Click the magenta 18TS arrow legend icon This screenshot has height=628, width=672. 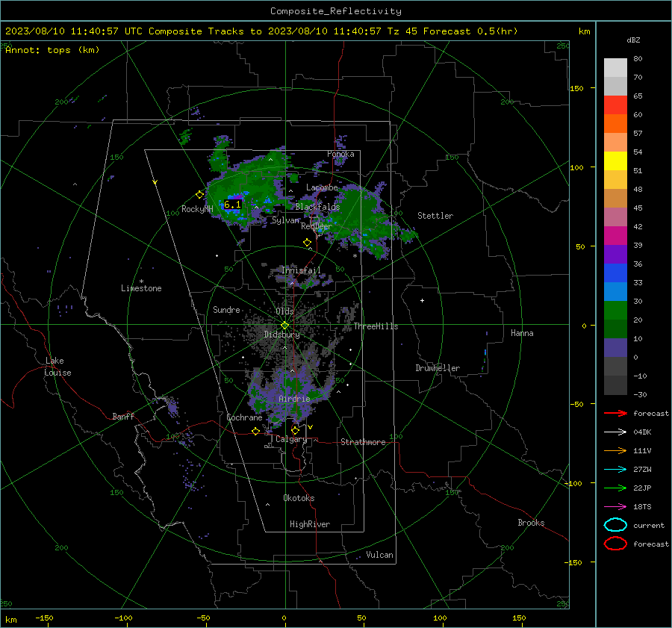(x=615, y=506)
